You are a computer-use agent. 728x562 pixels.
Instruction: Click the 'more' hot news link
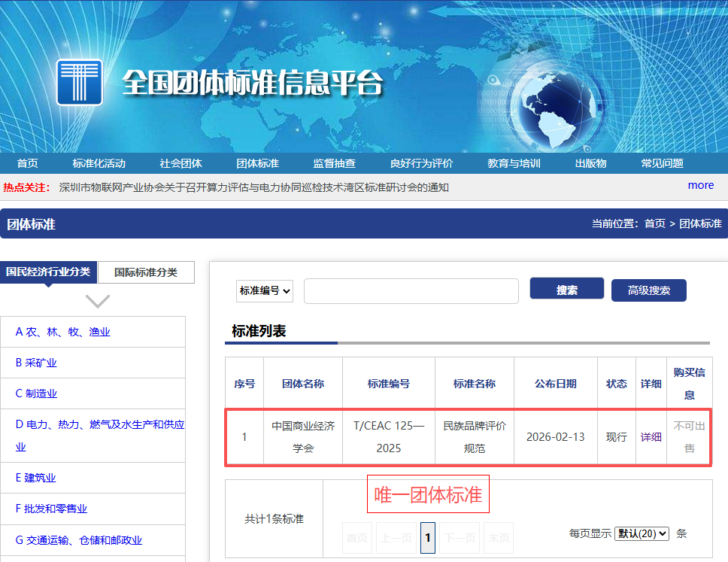pos(700,185)
